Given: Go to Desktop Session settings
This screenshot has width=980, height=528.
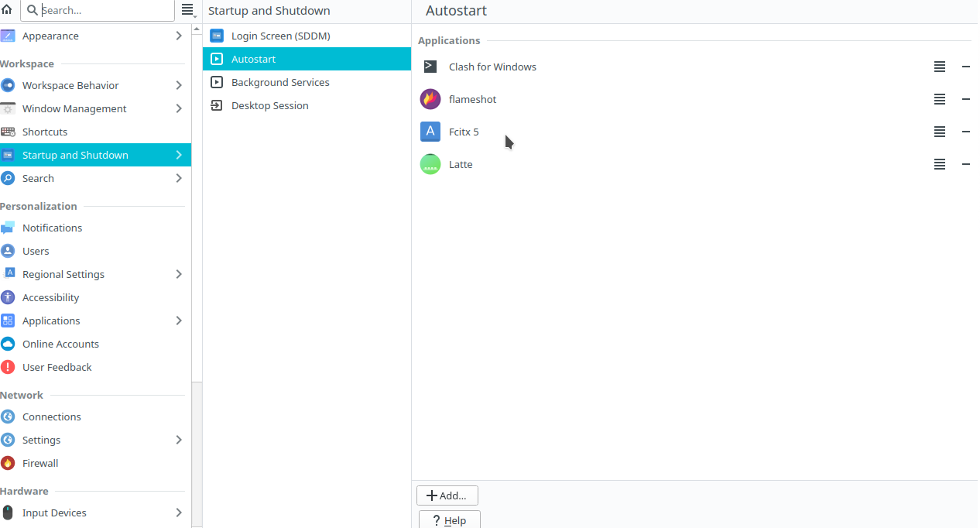Looking at the screenshot, I should coord(269,105).
